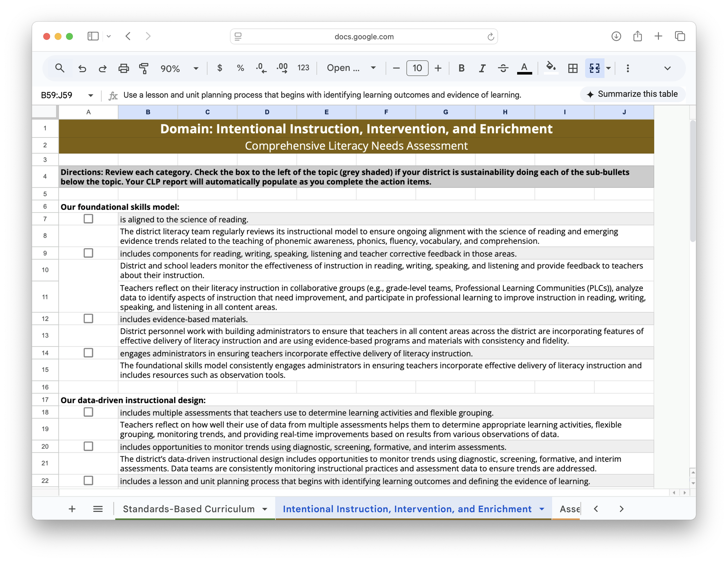Apply strikethrough formatting icon
The image size is (728, 562).
[503, 68]
